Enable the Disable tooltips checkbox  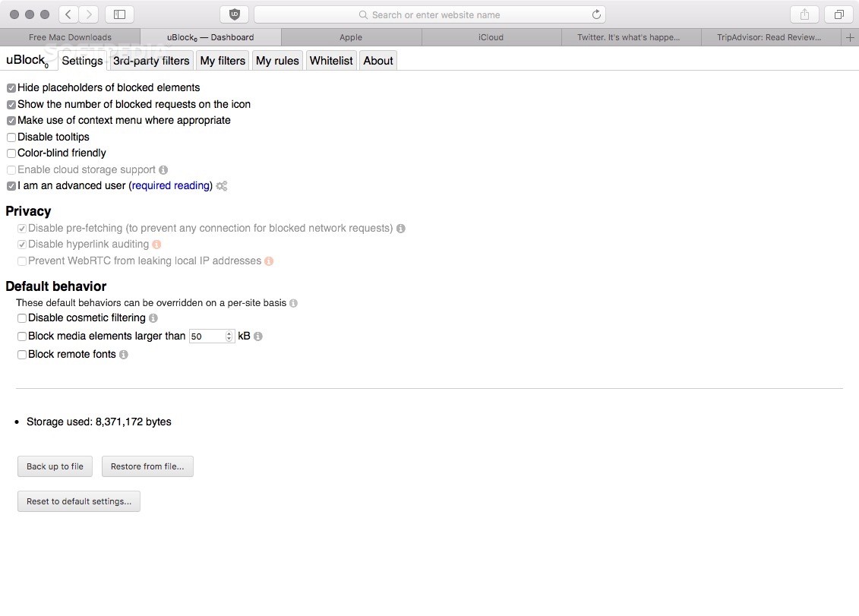pyautogui.click(x=11, y=137)
